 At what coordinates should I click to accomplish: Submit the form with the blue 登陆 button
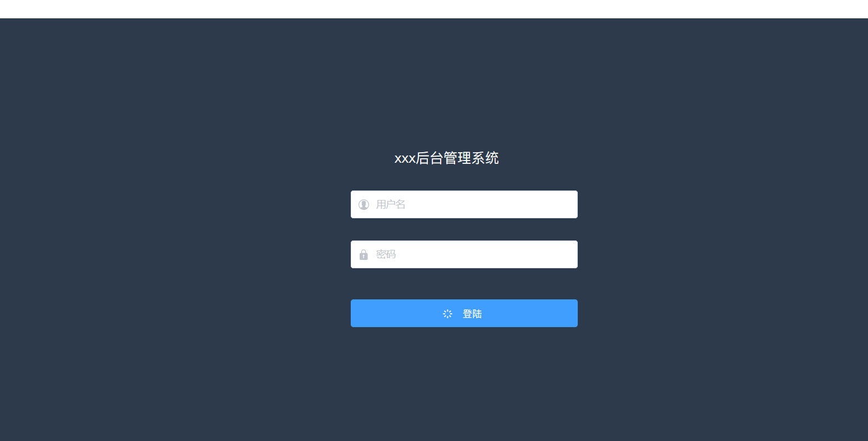pyautogui.click(x=464, y=313)
